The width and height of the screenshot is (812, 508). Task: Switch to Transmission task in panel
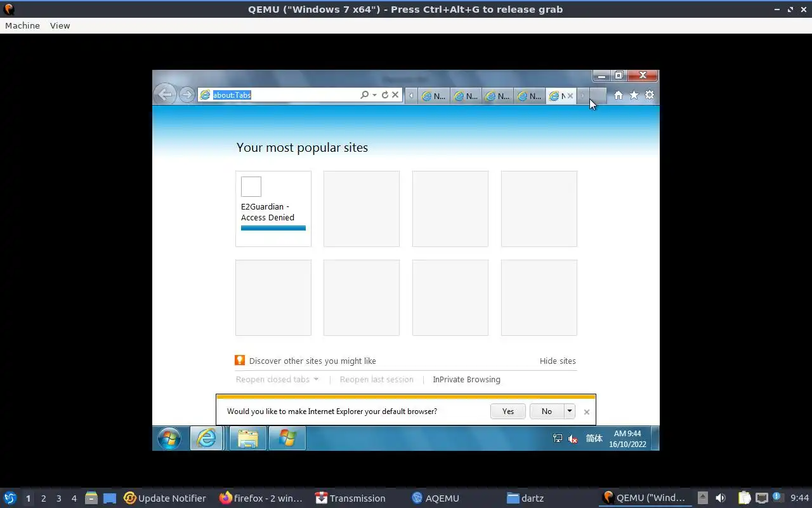click(350, 498)
